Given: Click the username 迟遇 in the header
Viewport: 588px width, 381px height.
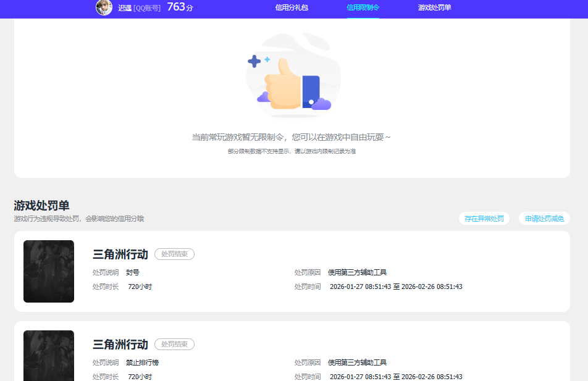Looking at the screenshot, I should click(125, 8).
